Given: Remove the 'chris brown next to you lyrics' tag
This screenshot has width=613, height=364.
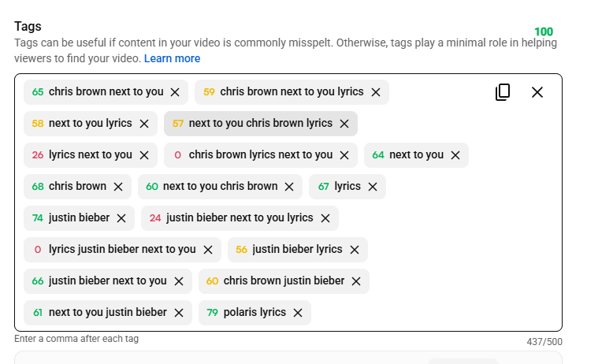Looking at the screenshot, I should pyautogui.click(x=376, y=92).
